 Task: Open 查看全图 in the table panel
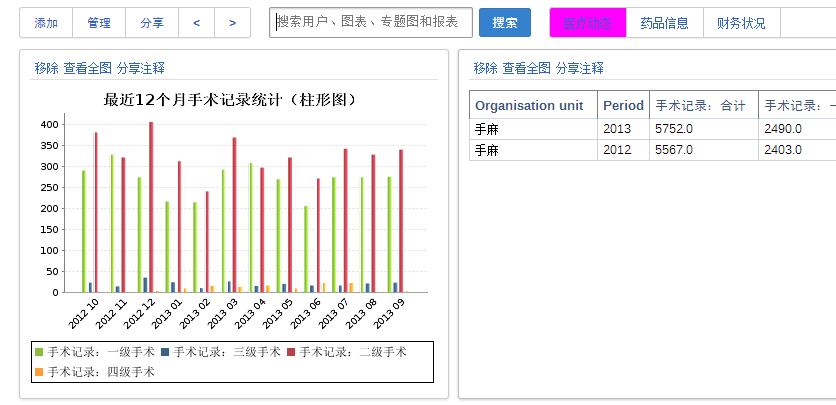[527, 68]
